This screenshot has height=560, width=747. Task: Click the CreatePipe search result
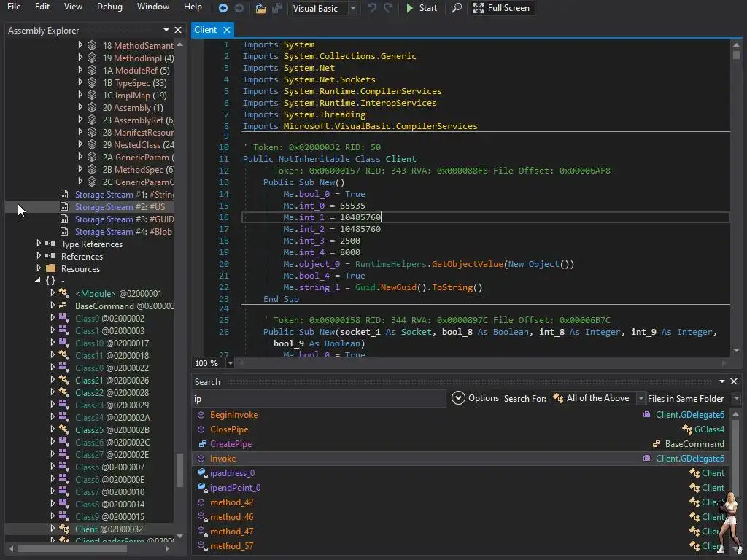231,444
